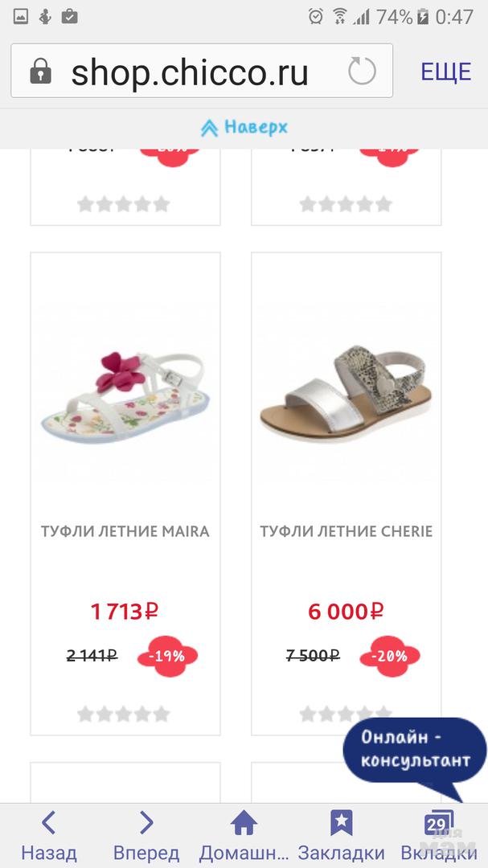Go forward with the Вперед arrow
Image resolution: width=488 pixels, height=868 pixels.
(146, 836)
